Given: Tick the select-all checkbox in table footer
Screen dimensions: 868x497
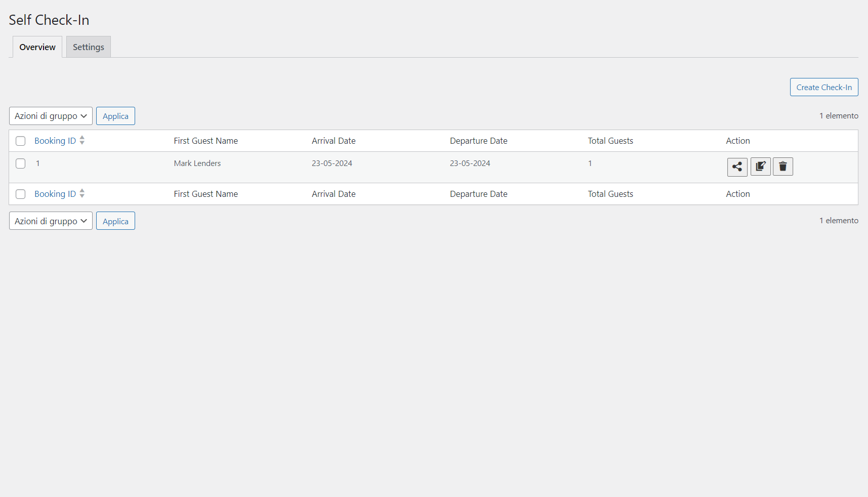Looking at the screenshot, I should (x=21, y=194).
